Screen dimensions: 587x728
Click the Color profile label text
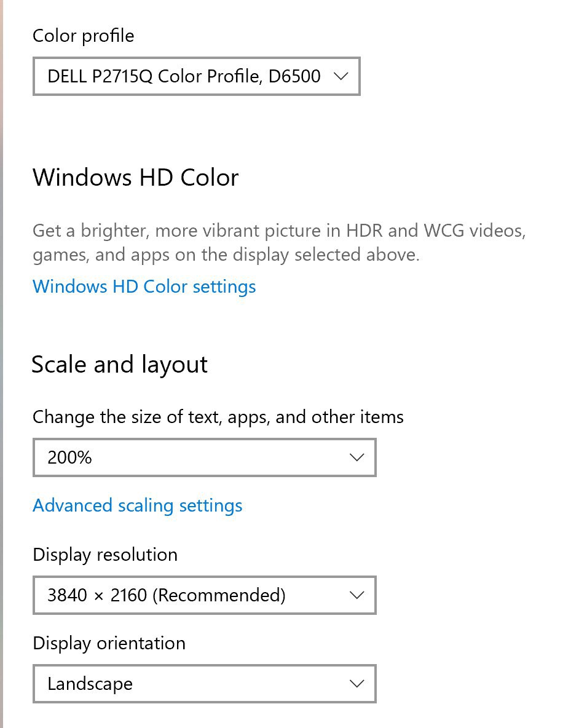(x=83, y=36)
